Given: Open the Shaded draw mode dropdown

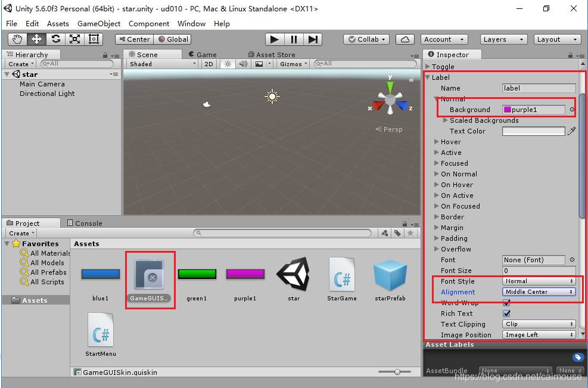Looking at the screenshot, I should point(163,64).
